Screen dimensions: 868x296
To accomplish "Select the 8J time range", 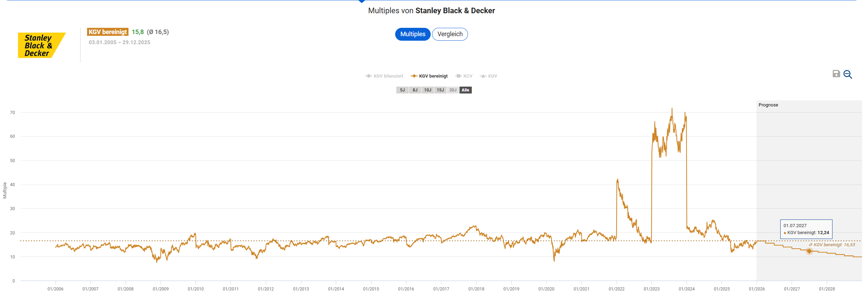I will coord(415,90).
